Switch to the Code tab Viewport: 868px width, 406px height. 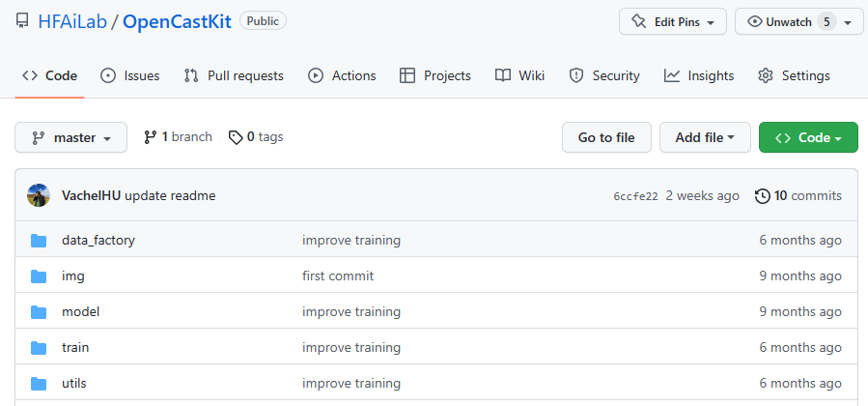[x=49, y=75]
